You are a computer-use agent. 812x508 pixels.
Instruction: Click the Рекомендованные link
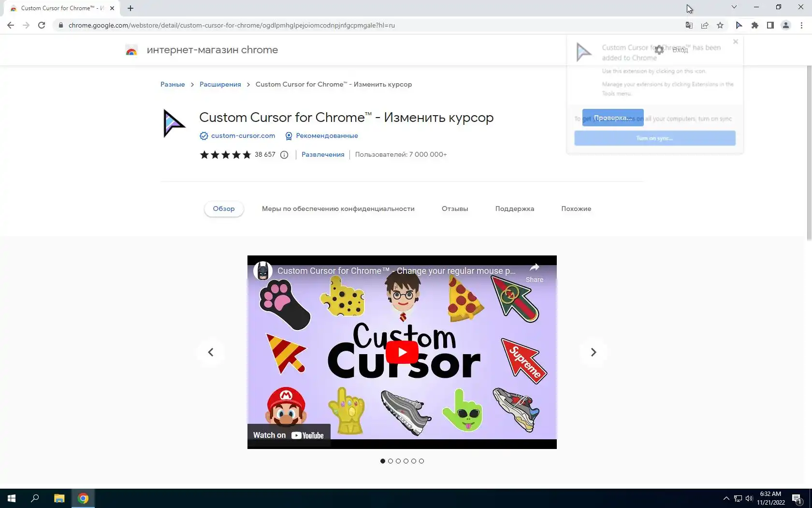[x=327, y=136]
